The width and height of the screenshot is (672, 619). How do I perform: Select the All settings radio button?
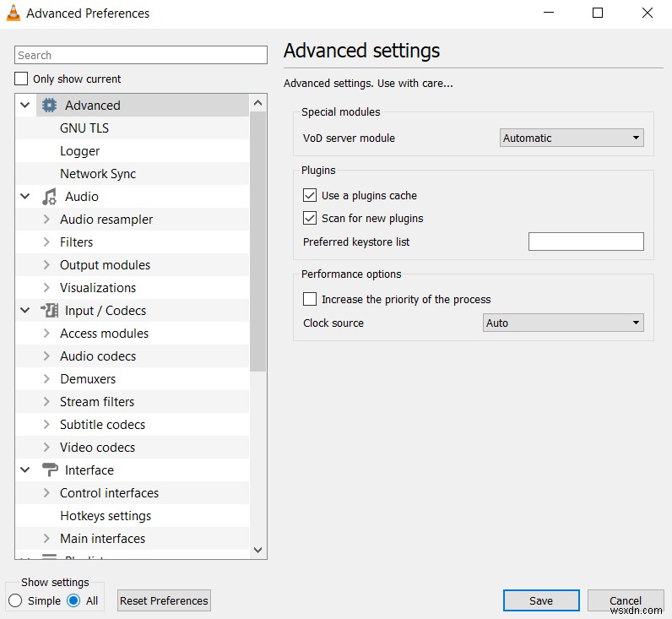coord(73,600)
